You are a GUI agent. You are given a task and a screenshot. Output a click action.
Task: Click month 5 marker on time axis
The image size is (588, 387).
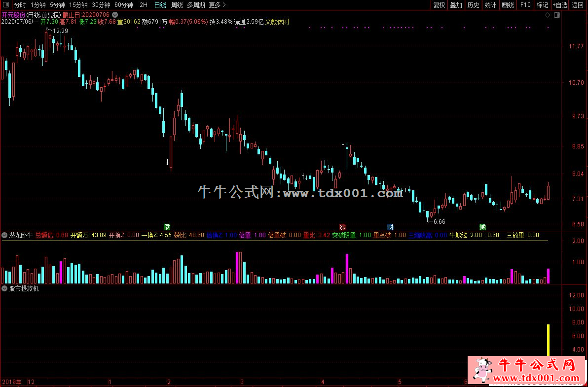(400, 382)
